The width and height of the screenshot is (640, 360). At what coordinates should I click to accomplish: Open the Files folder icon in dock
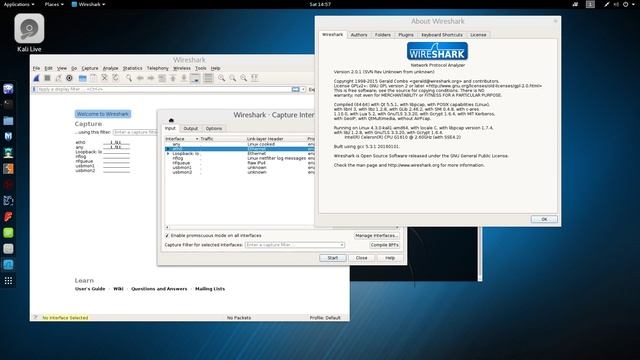click(x=8, y=120)
